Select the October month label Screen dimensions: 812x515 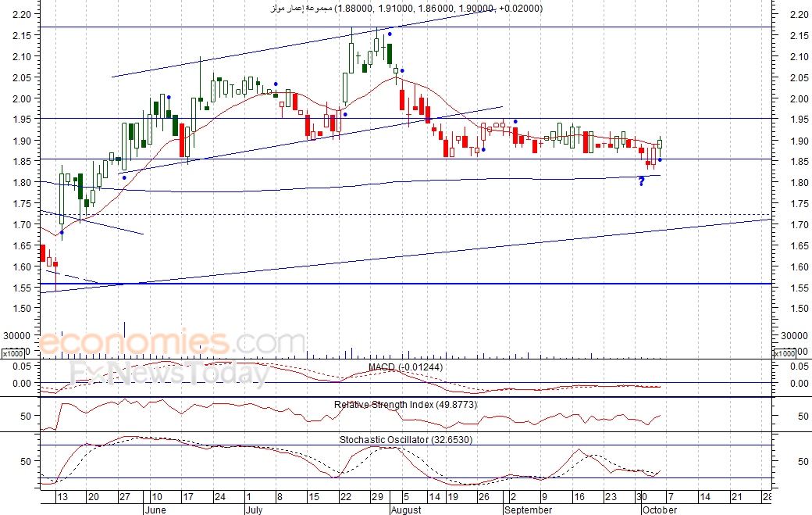659,510
